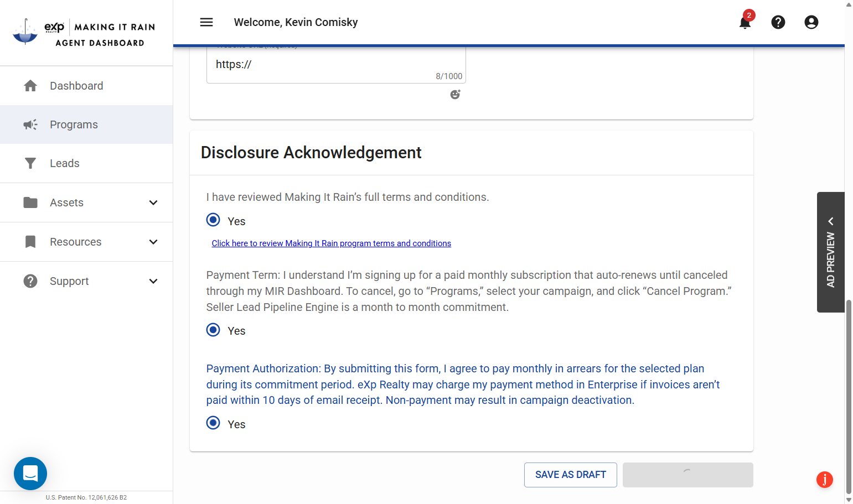Expand the AD PREVIEW side panel
This screenshot has width=853, height=504.
[831, 252]
